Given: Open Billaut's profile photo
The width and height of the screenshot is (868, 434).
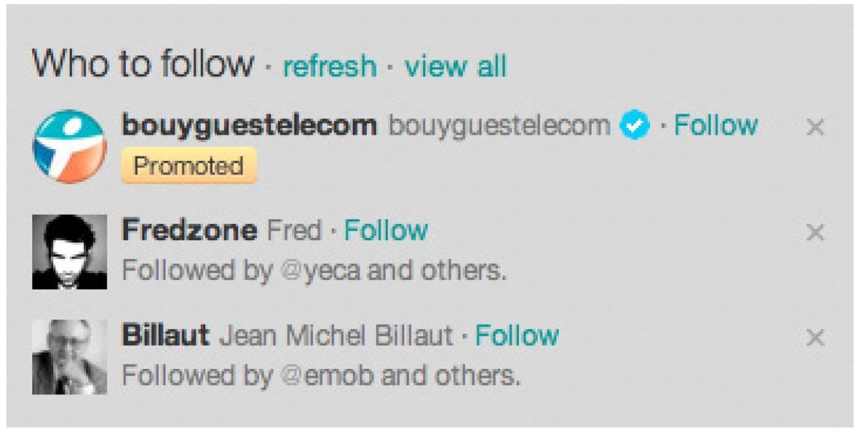Looking at the screenshot, I should click(69, 356).
